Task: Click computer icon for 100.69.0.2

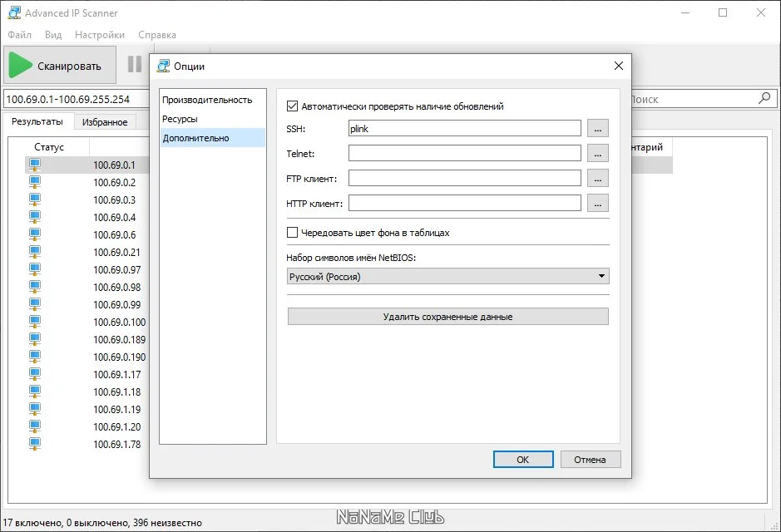Action: (35, 182)
